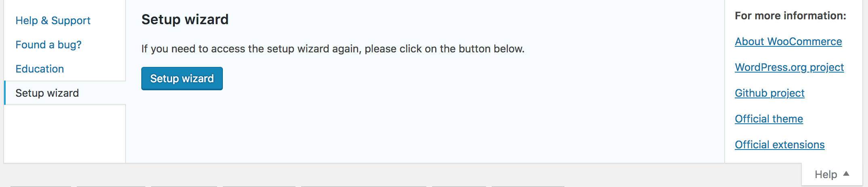Collapse the Help panel arrow icon
The image size is (868, 187).
click(847, 174)
